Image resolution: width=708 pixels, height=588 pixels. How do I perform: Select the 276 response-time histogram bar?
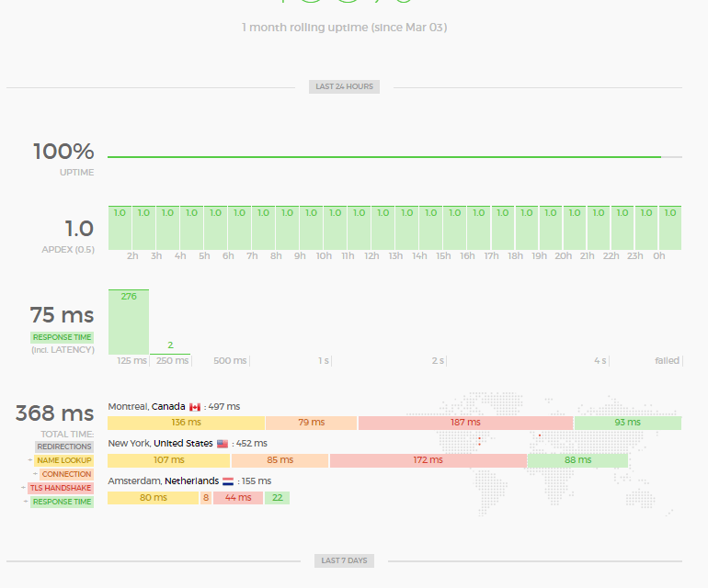129,322
